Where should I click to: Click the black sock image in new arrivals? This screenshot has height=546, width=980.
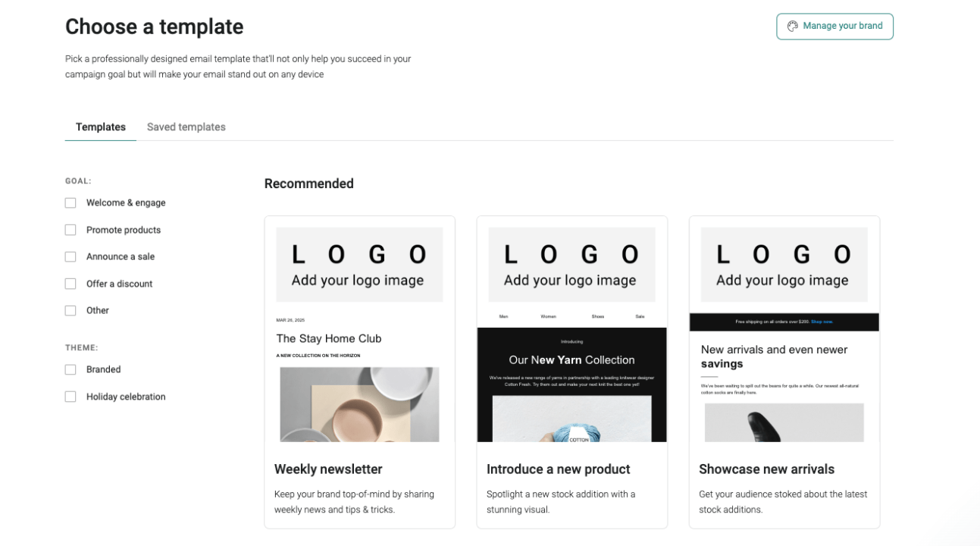[x=784, y=422]
